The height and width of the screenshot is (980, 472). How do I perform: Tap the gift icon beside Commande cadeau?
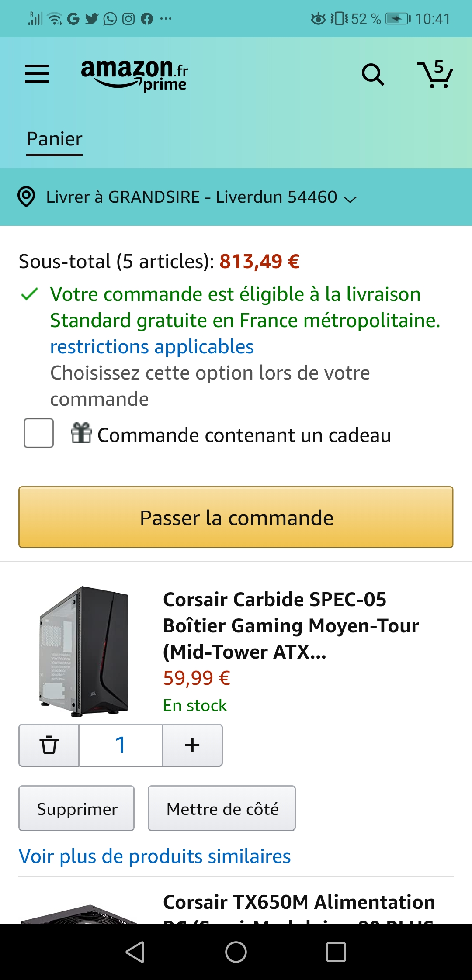pyautogui.click(x=81, y=433)
